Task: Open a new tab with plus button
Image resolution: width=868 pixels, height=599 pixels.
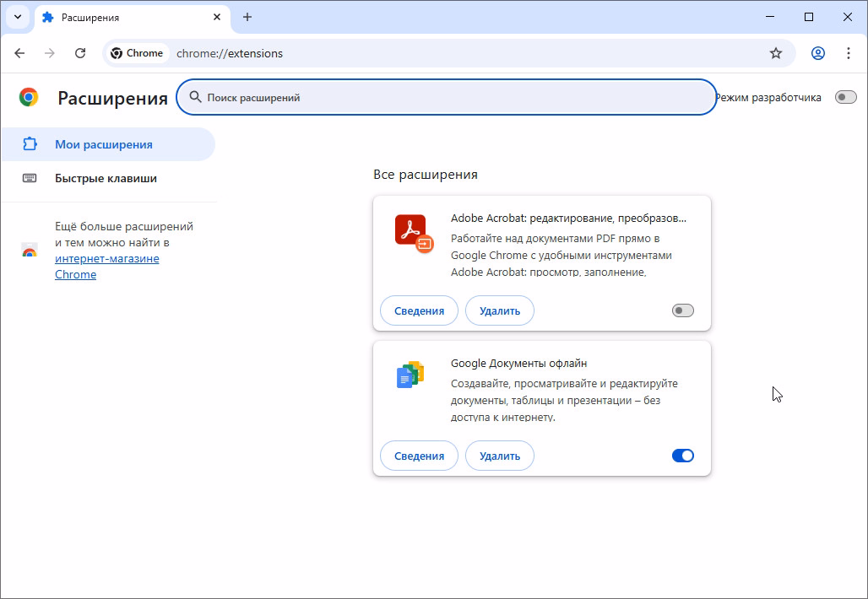Action: [x=247, y=17]
